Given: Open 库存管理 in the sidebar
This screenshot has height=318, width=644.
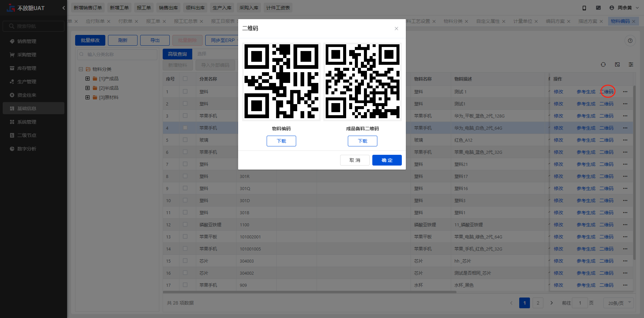Looking at the screenshot, I should pos(34,68).
